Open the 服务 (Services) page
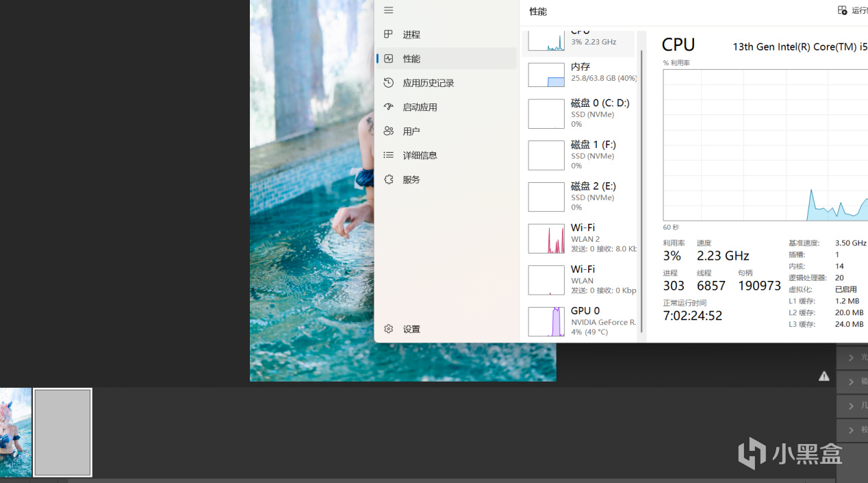The image size is (868, 483). [446, 179]
